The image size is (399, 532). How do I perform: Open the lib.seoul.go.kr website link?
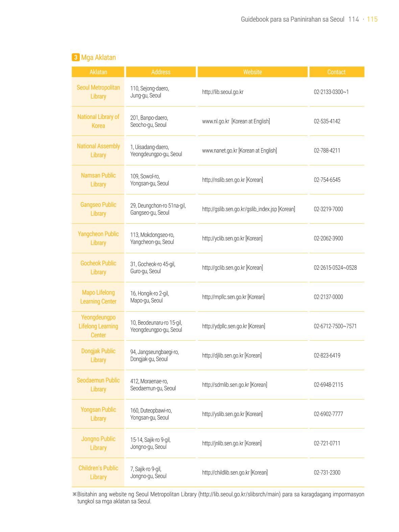click(223, 92)
